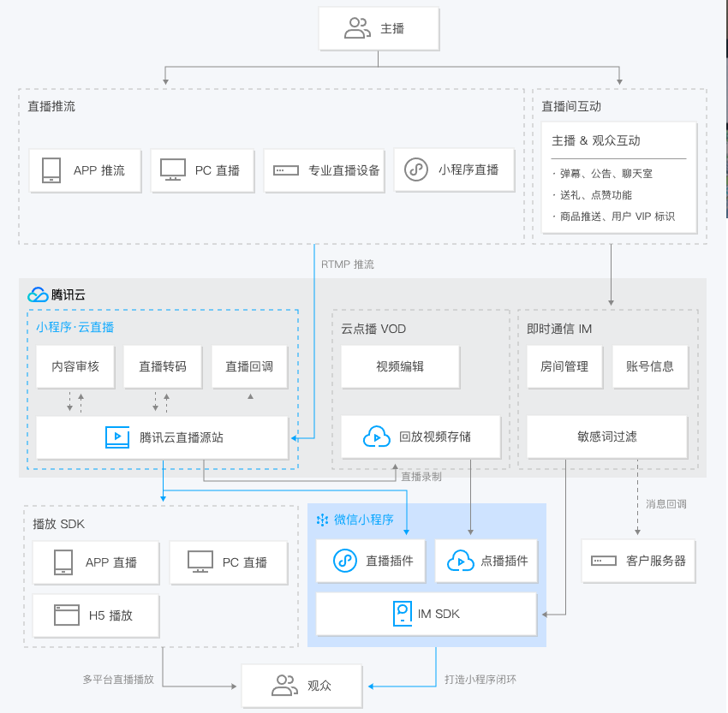Click the 主播 & 观众互动 heading
This screenshot has width=728, height=713.
point(596,140)
